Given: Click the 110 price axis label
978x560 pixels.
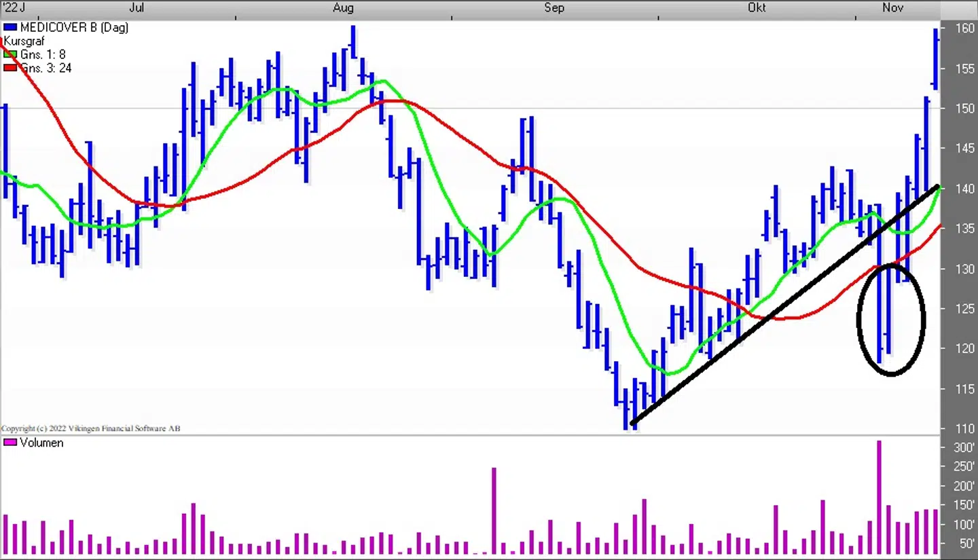Looking at the screenshot, I should (965, 428).
